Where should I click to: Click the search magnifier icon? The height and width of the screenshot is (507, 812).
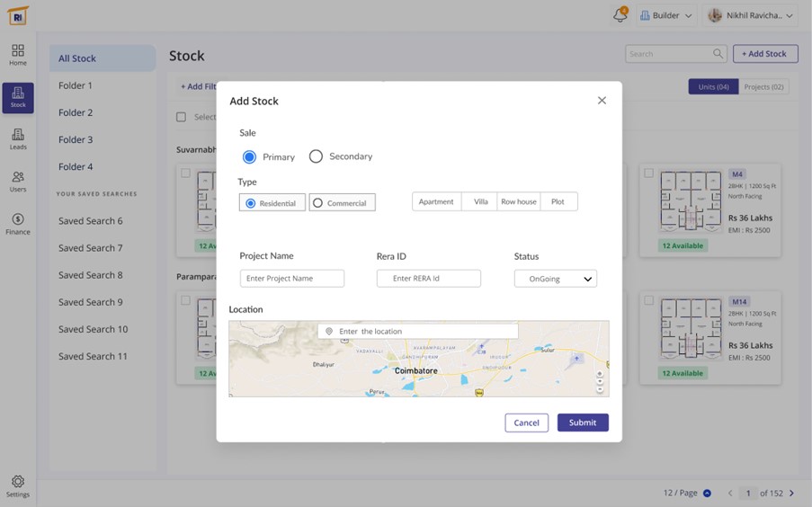[718, 54]
